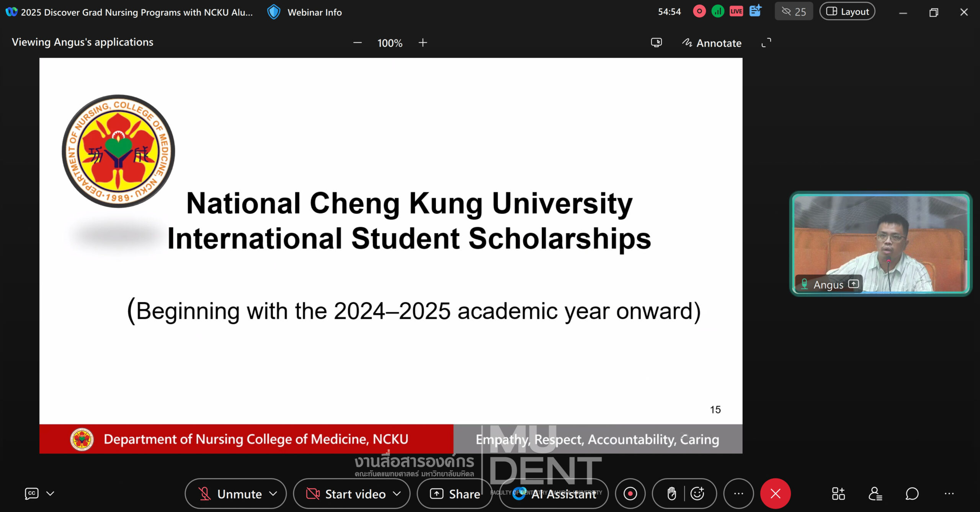Viewport: 980px width, 512px height.
Task: Show the participants panel
Action: [x=875, y=494]
